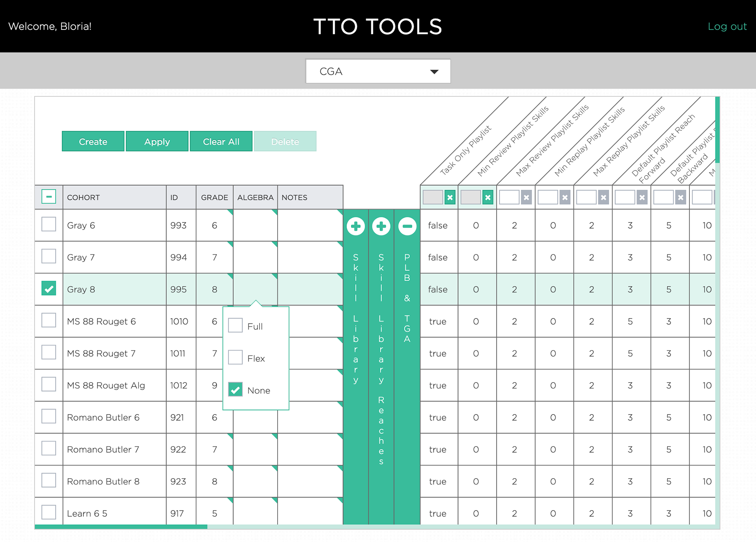Open the CGA dropdown

coord(378,71)
